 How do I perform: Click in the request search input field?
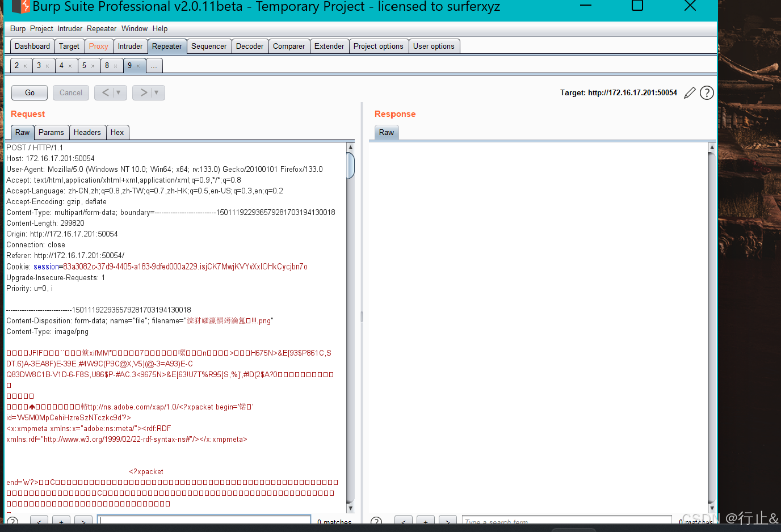coord(204,521)
